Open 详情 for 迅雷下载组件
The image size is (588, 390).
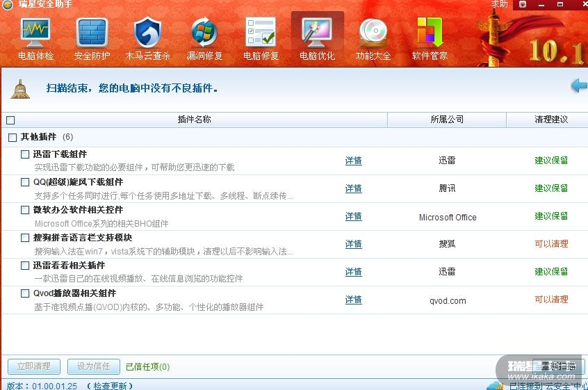click(x=353, y=161)
